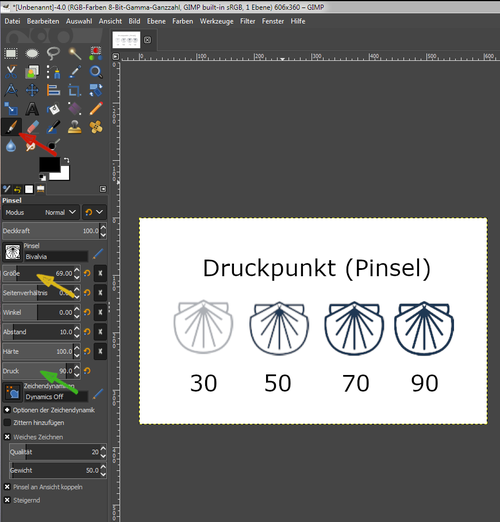Uncheck Pinsel an Ansicht koppeln

click(7, 487)
